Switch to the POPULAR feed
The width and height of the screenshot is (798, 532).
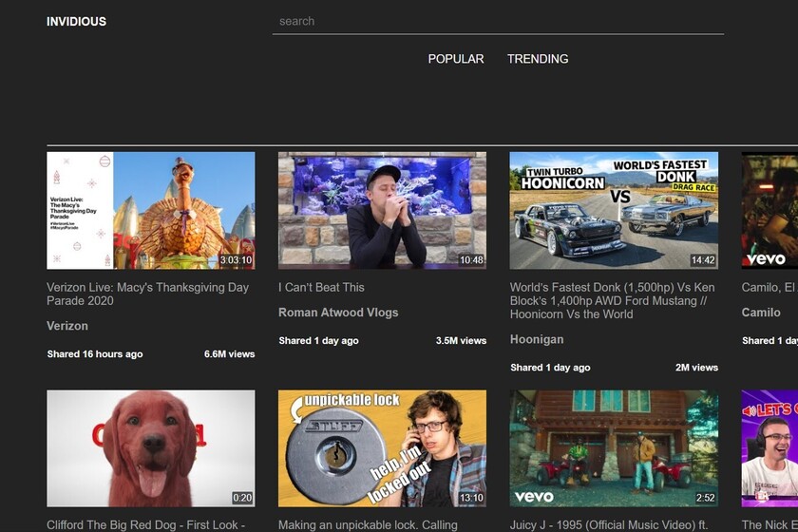click(455, 59)
